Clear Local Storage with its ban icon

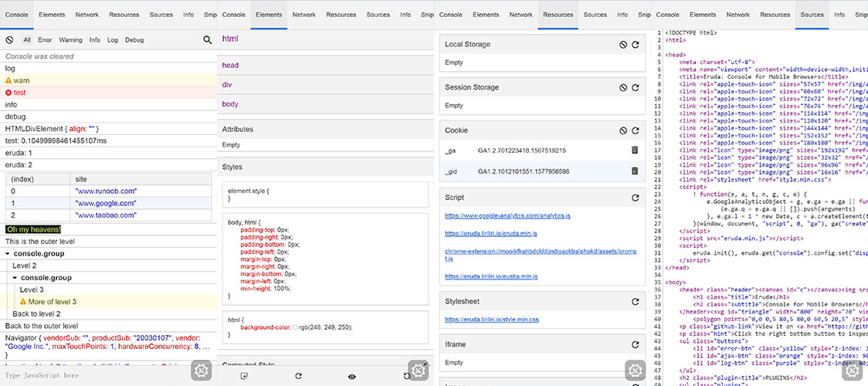[x=622, y=45]
